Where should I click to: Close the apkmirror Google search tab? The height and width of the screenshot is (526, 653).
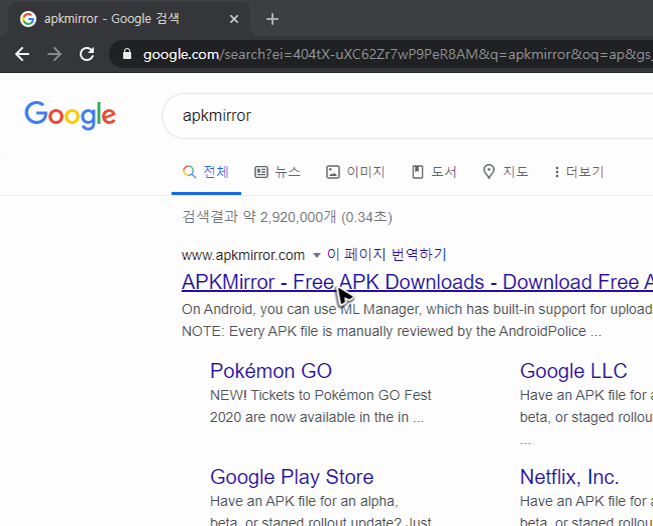(x=234, y=19)
